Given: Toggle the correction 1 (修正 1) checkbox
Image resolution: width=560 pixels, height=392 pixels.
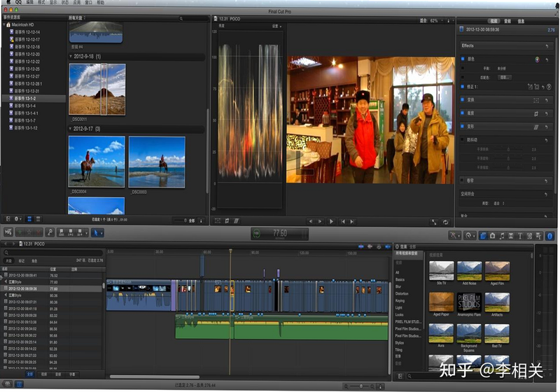Looking at the screenshot, I should click(463, 86).
